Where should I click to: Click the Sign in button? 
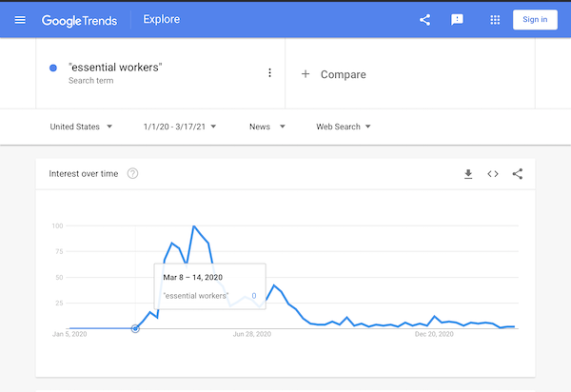(x=535, y=19)
